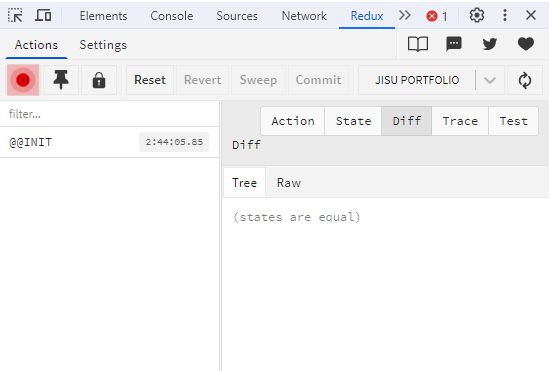Switch to the Action inspector tab

(293, 121)
